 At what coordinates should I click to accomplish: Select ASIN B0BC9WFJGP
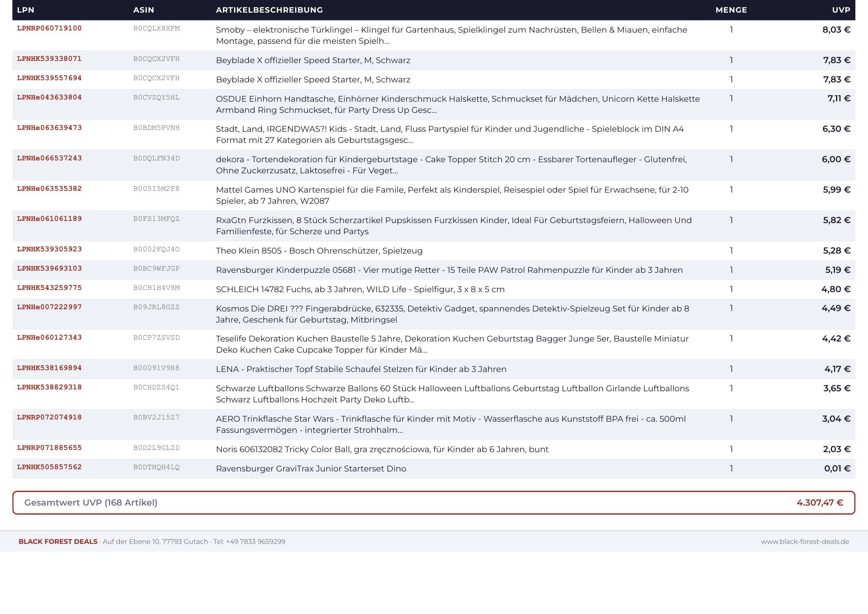click(157, 268)
